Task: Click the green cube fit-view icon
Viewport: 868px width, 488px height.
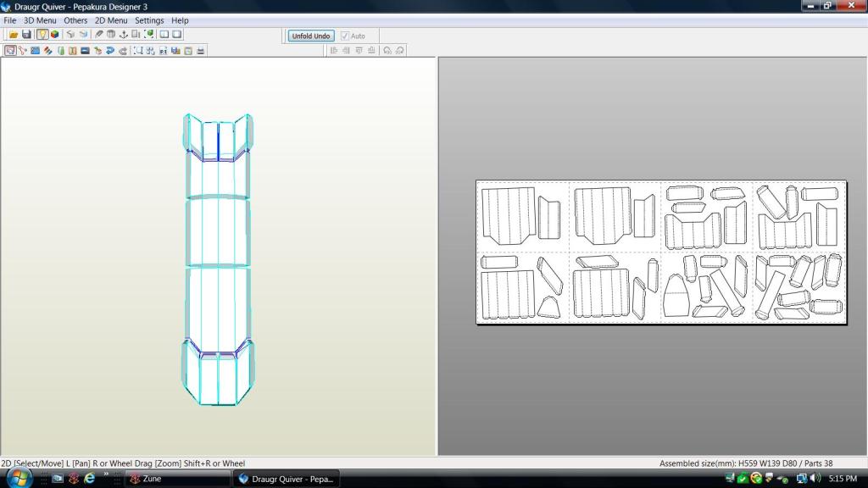Action: point(149,34)
